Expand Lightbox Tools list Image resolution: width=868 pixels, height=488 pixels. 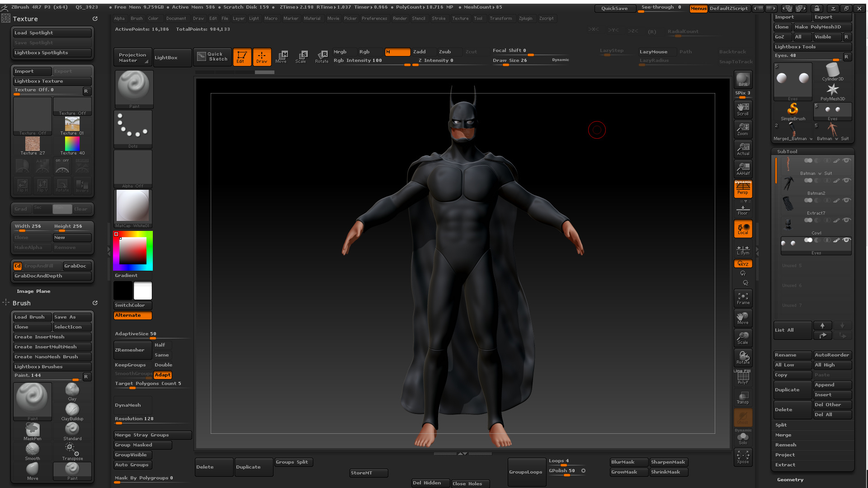click(812, 47)
